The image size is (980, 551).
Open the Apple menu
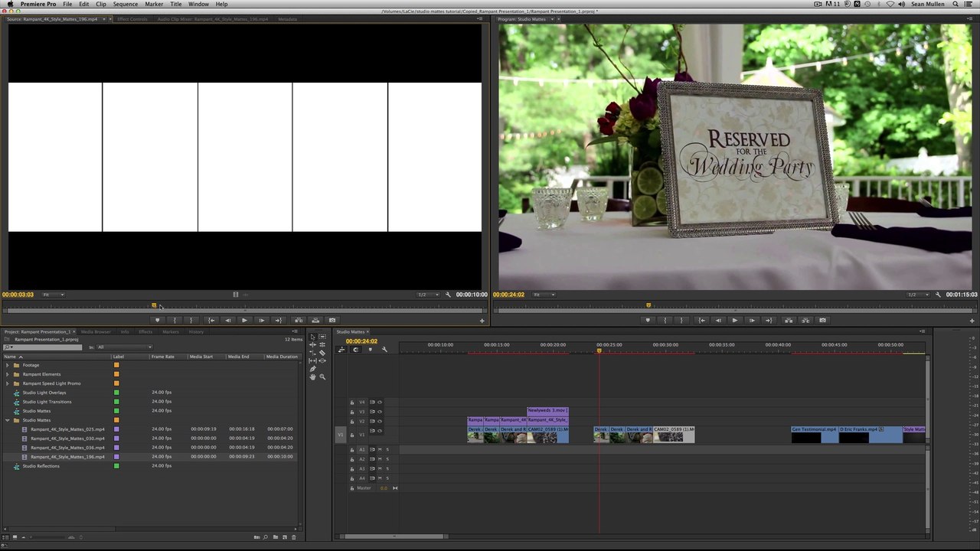10,4
